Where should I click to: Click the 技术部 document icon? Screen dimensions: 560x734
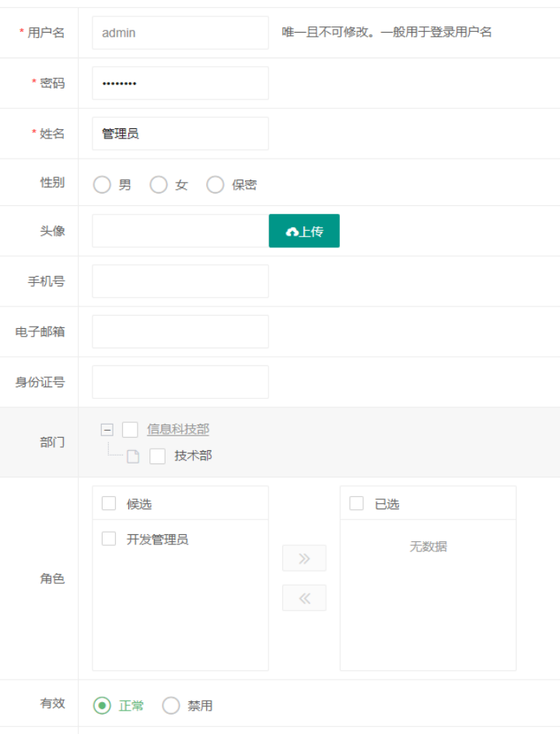[133, 456]
